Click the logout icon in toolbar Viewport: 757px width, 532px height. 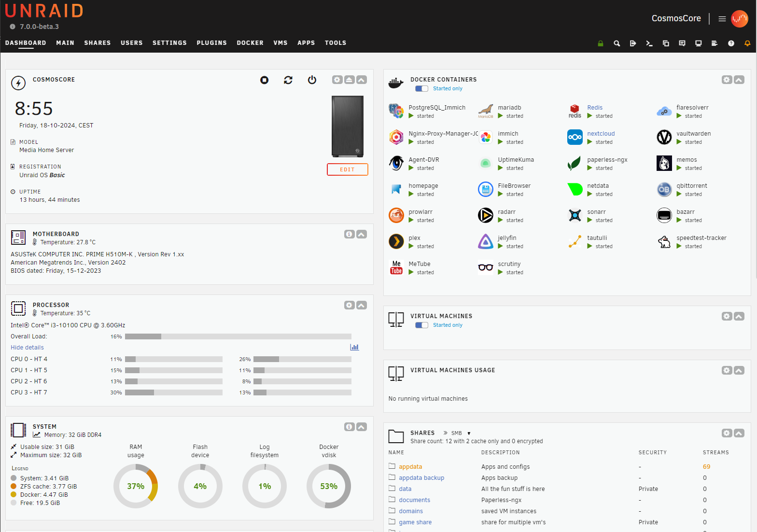633,43
